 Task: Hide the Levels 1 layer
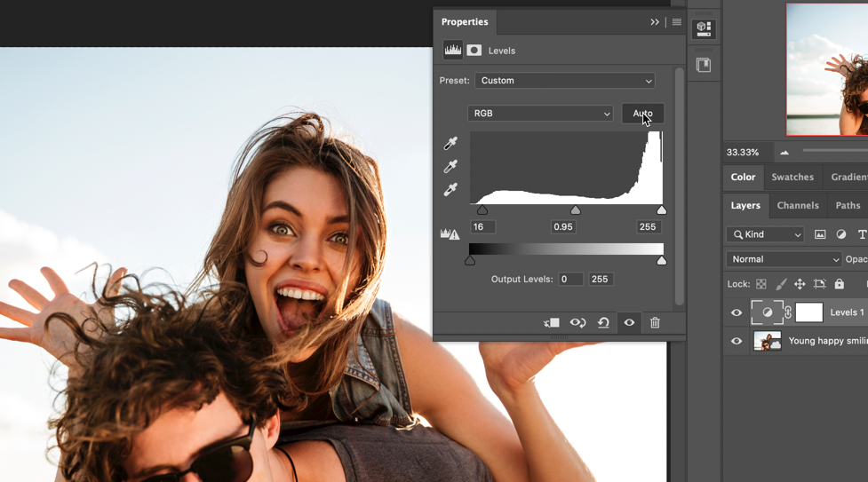[x=737, y=312]
